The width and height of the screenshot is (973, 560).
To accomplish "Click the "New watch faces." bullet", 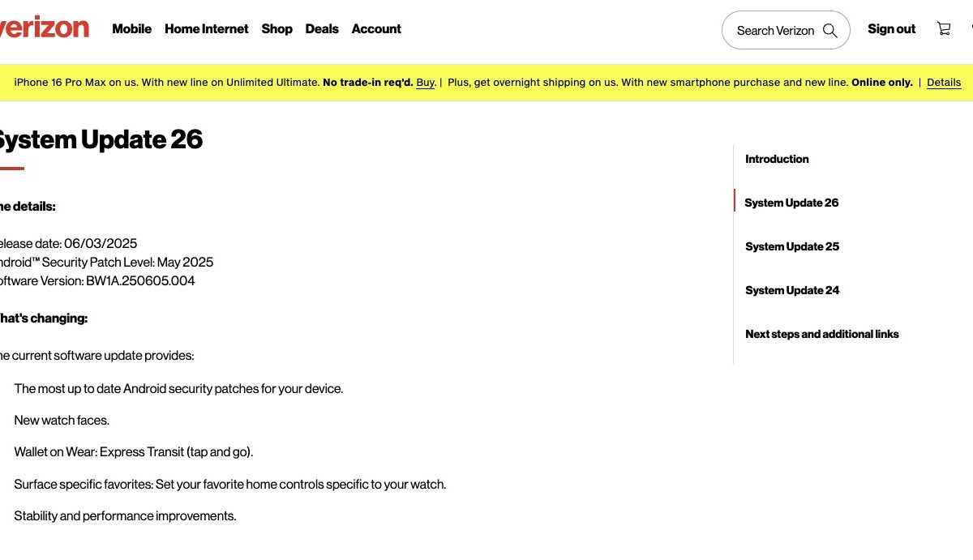I will (62, 420).
